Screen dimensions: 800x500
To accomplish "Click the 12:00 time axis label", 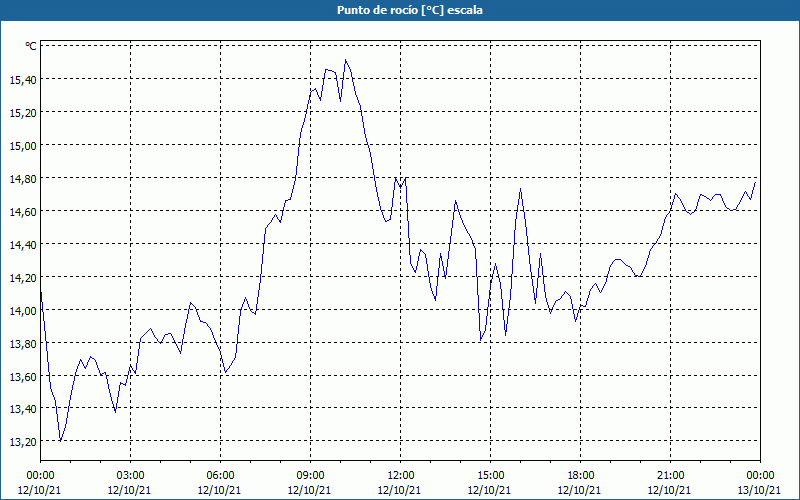I will [401, 476].
